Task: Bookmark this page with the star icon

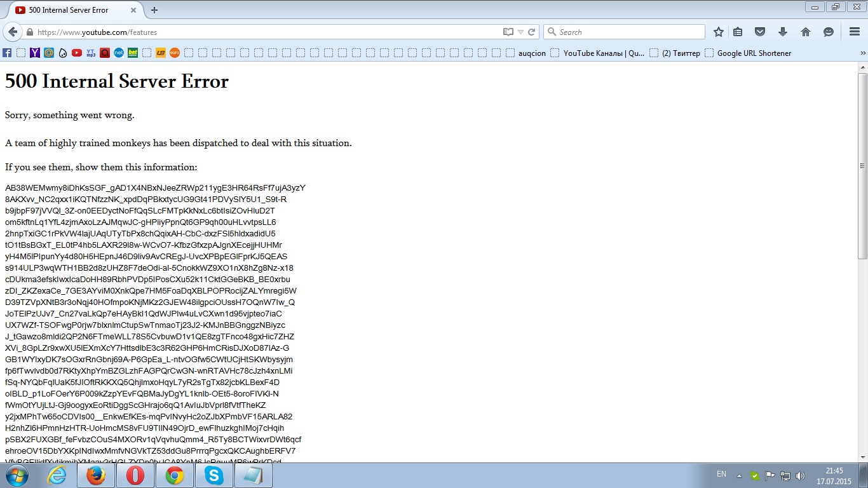Action: point(719,32)
